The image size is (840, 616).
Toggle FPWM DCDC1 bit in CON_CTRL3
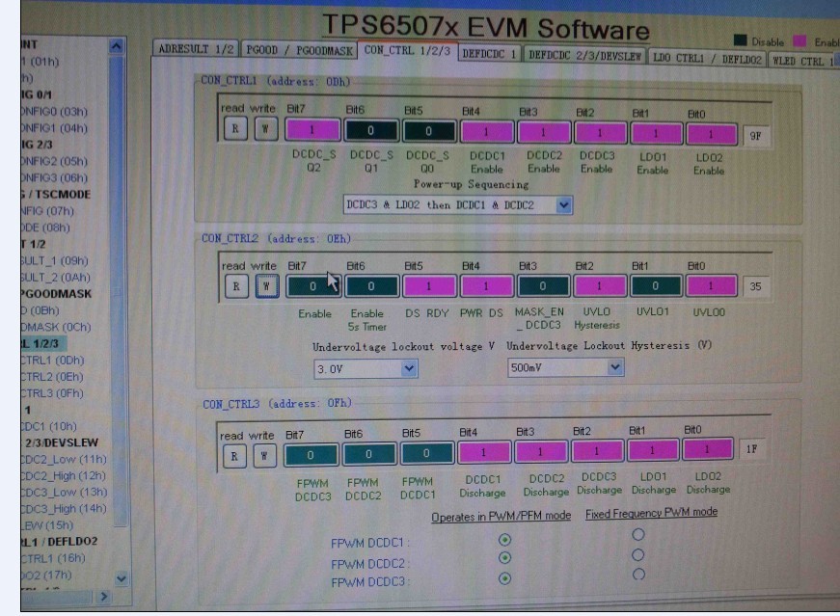(426, 453)
